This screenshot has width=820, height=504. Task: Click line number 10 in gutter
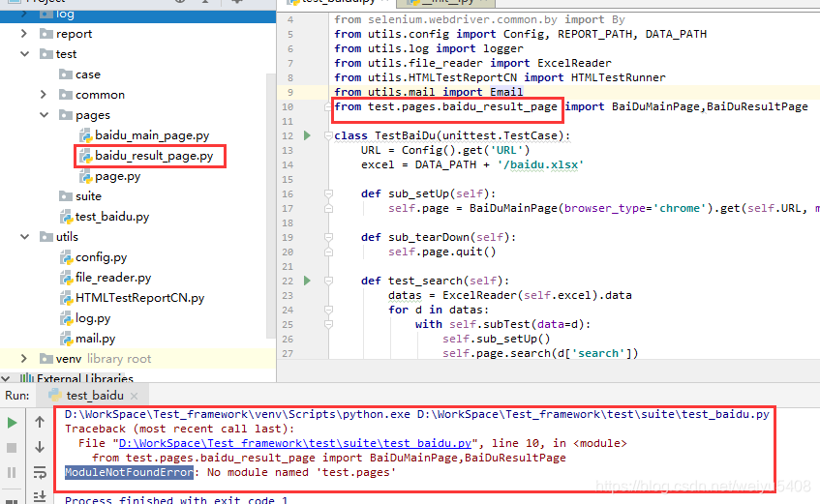288,106
